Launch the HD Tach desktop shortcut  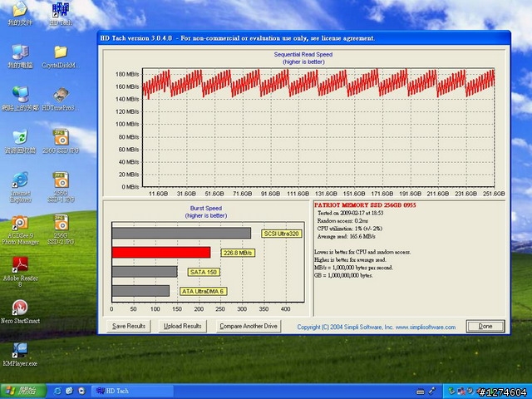(61, 13)
